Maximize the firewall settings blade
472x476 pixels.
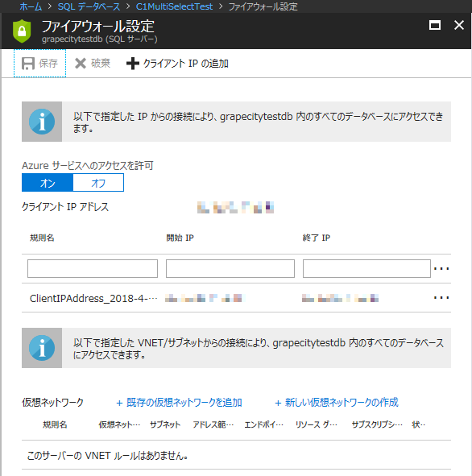point(435,25)
